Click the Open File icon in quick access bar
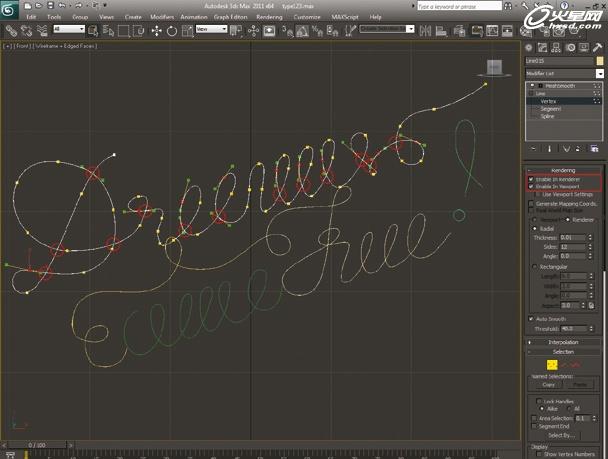The height and width of the screenshot is (459, 608). tap(39, 6)
